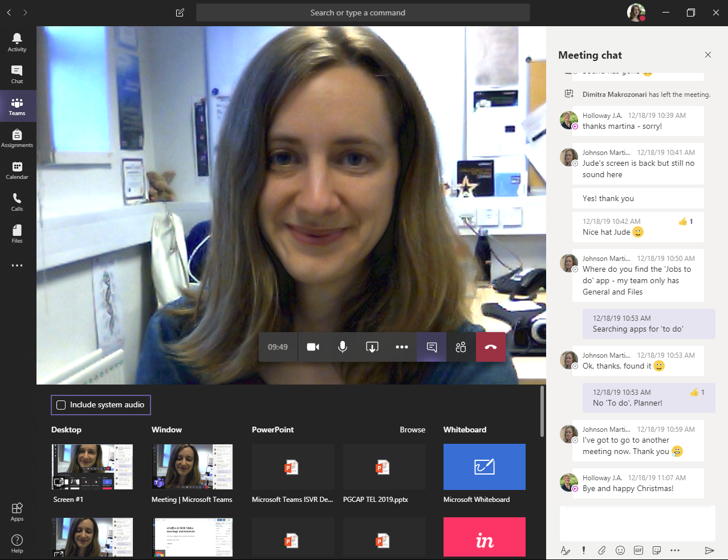Open emoji picker in chat compose bar
The width and height of the screenshot is (728, 560).
click(x=620, y=550)
